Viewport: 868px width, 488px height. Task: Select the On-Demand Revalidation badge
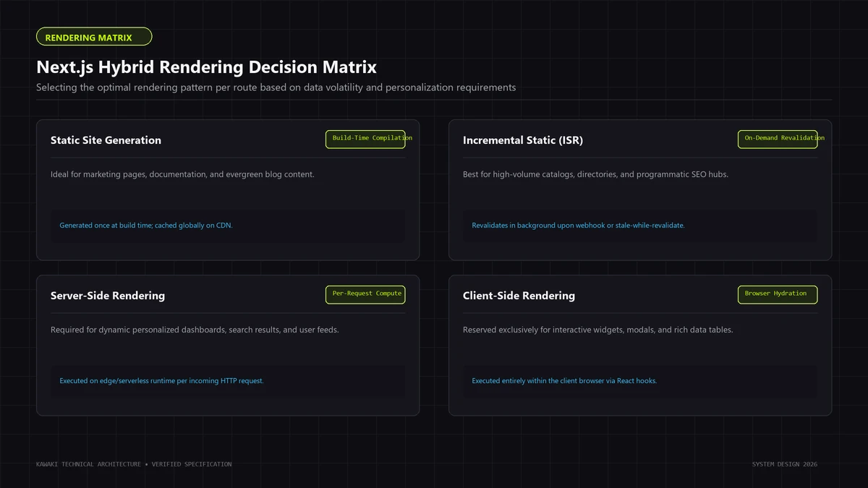click(778, 139)
